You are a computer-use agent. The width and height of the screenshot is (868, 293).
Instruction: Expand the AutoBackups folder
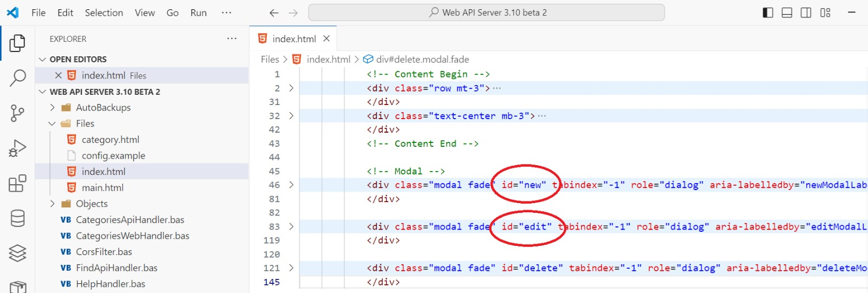(x=53, y=107)
